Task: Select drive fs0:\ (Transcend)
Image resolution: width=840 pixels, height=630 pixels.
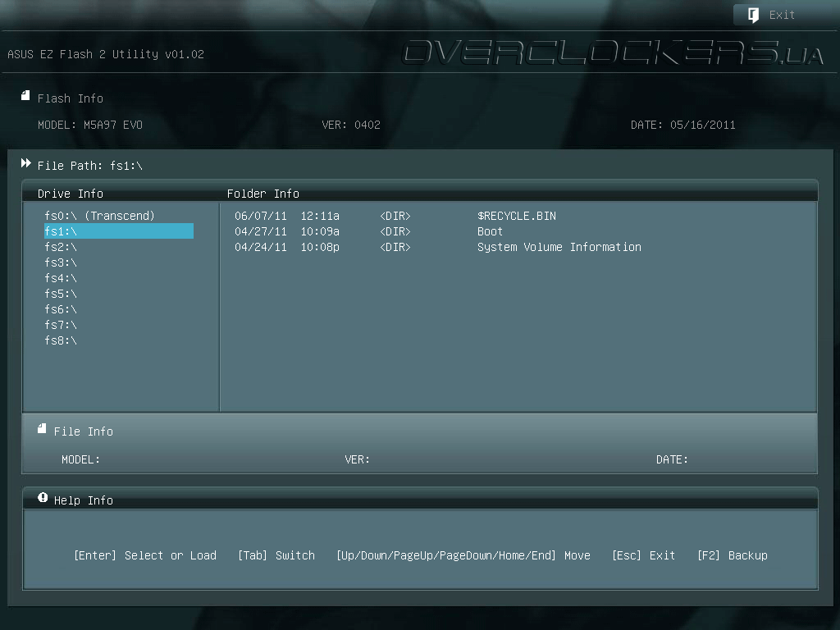Action: click(x=99, y=216)
